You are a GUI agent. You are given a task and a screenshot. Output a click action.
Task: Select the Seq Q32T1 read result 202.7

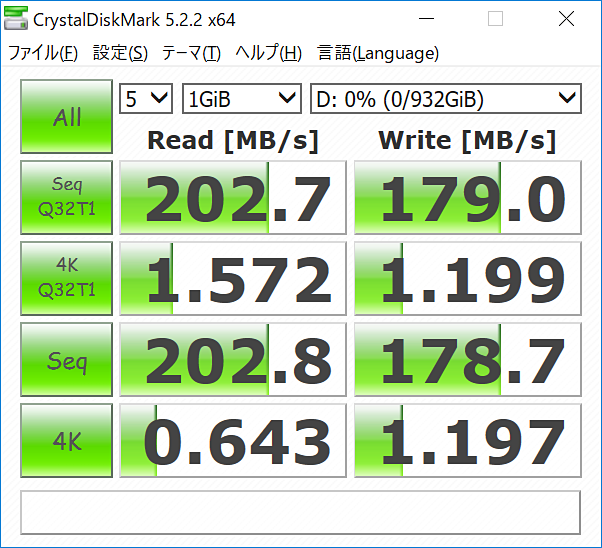233,197
